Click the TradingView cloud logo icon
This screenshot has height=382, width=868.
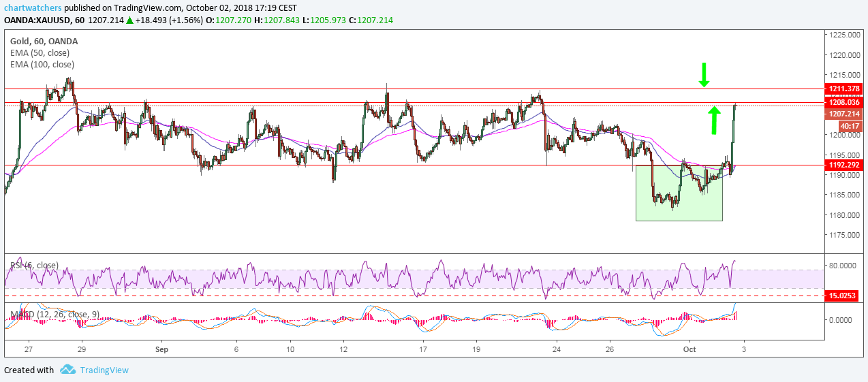point(67,370)
